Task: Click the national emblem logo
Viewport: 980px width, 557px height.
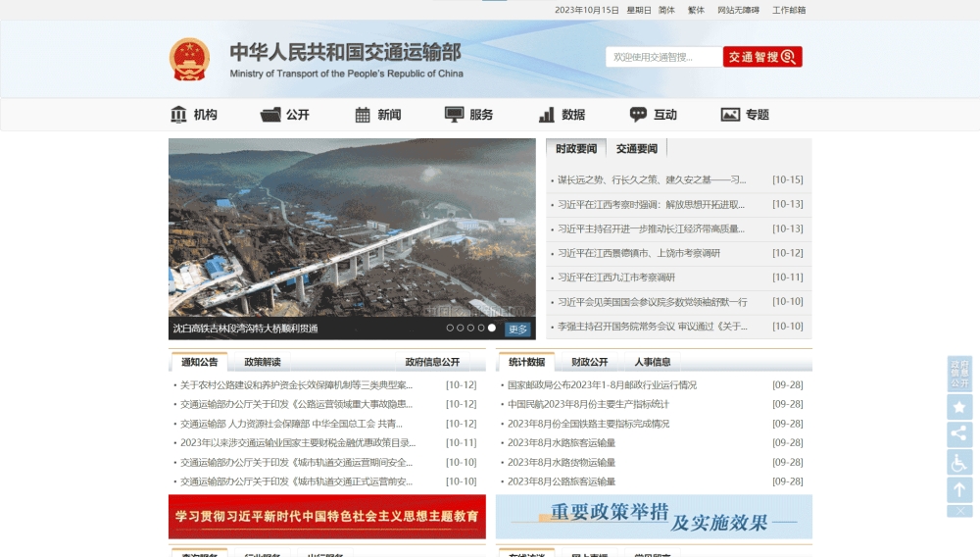Action: click(x=189, y=60)
